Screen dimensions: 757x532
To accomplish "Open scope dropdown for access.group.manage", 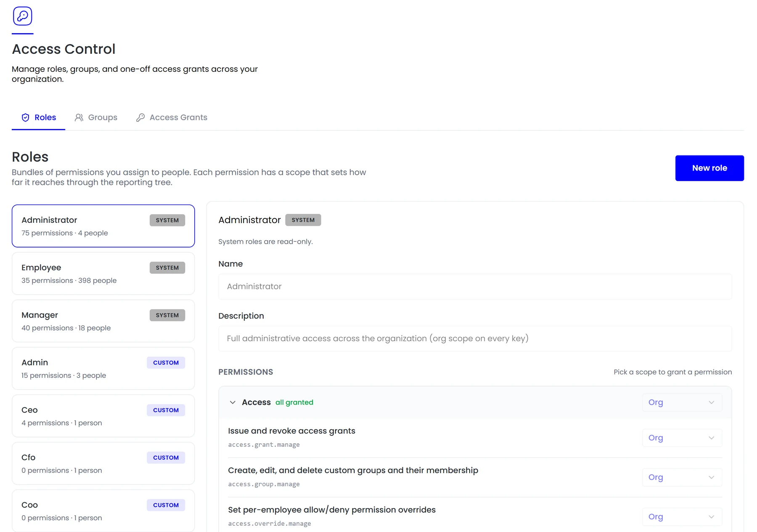I will 682,477.
